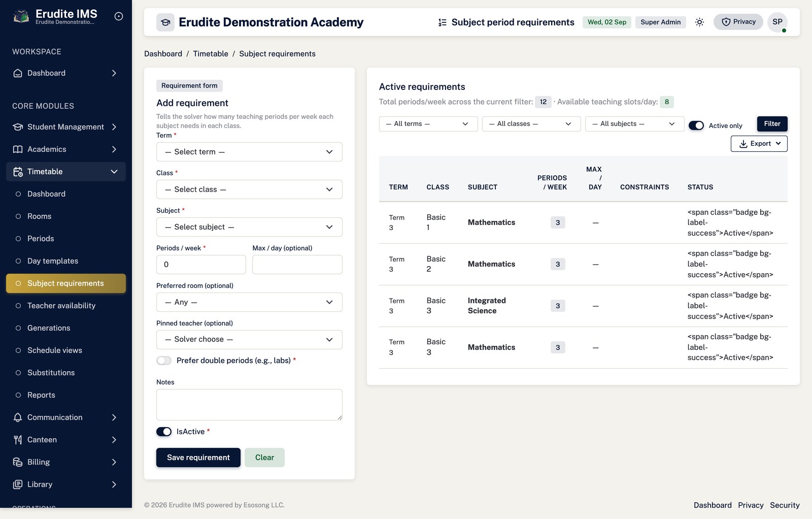Open the Preferred room dropdown

pos(249,302)
